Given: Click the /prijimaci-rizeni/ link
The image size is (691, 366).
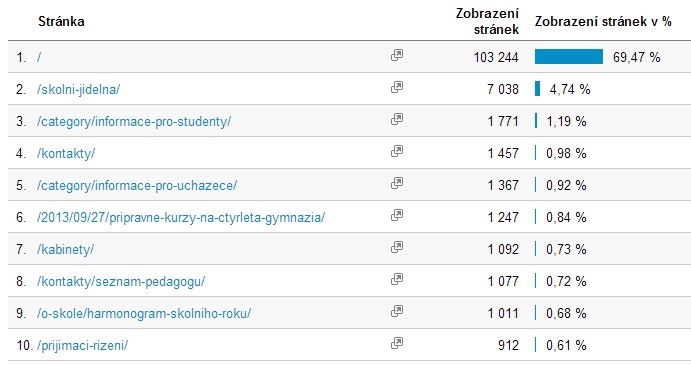Looking at the screenshot, I should 82,345.
